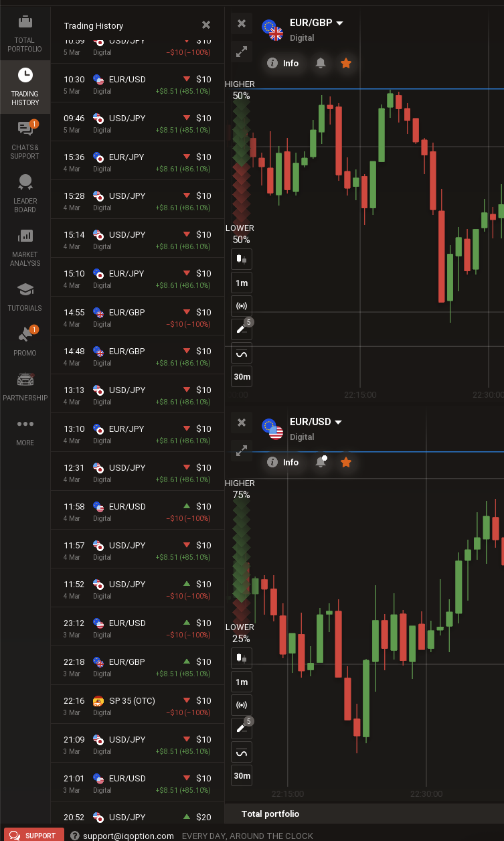Open the Tutorials sidebar section

25,297
